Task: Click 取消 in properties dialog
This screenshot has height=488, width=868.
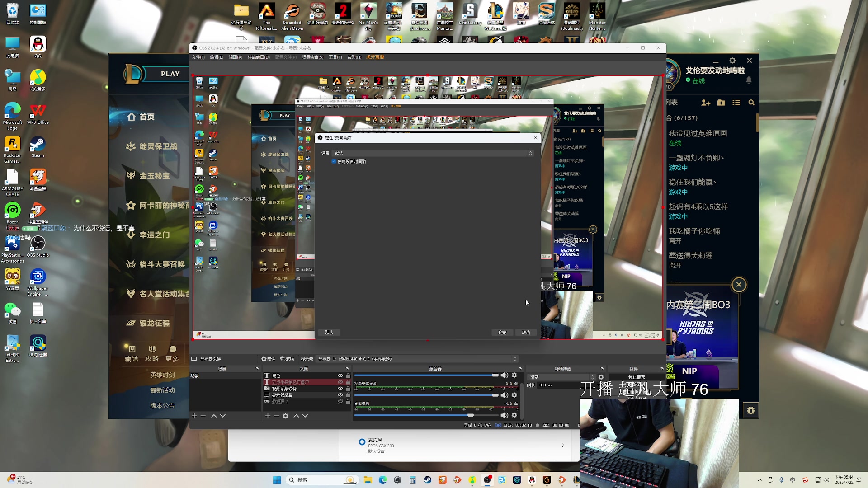Action: click(x=526, y=333)
